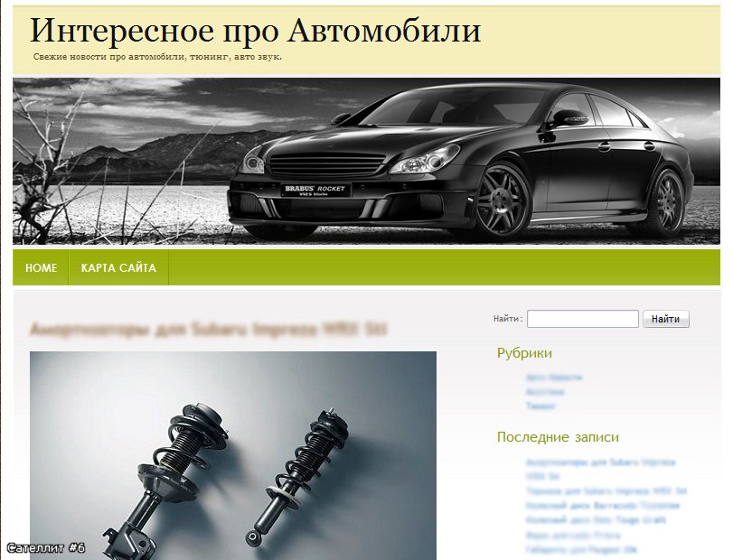Click the Рубрики sidebar heading
Screen dimensions: 733x560
click(x=524, y=353)
